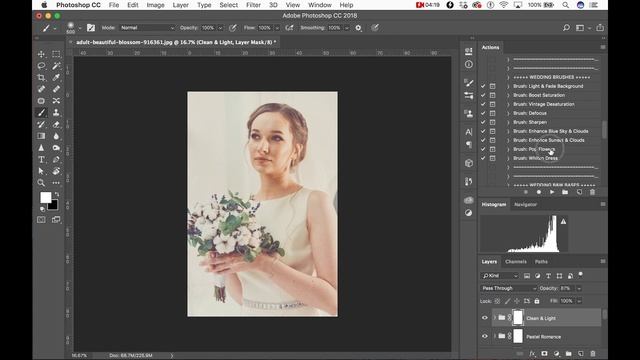
Task: Select the Rectangular Marquee tool
Action: tap(56, 54)
